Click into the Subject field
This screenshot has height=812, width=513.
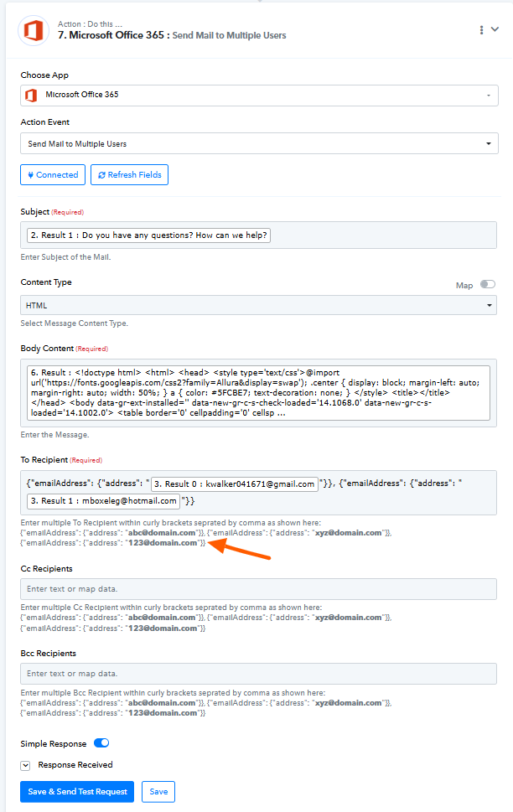[x=377, y=235]
